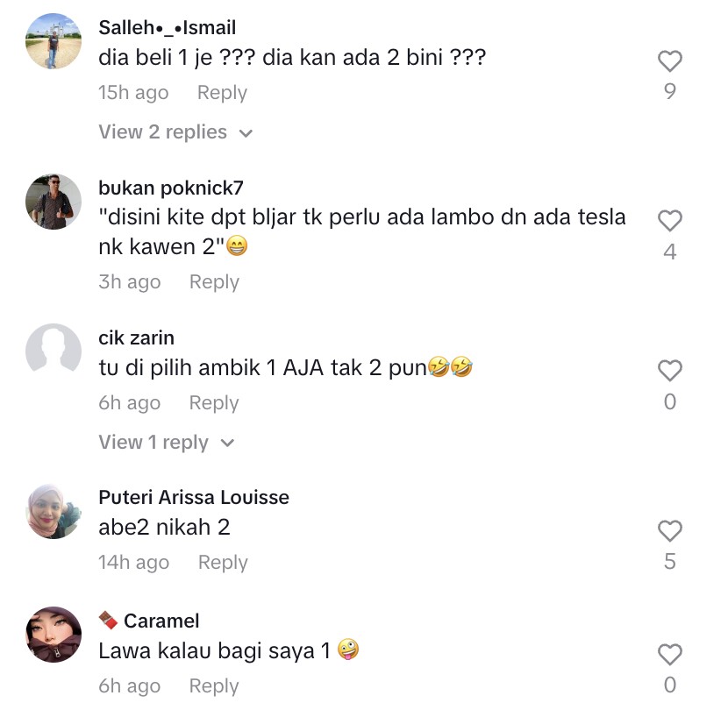Open the bukan poknick7 username link
This screenshot has height=724, width=728.
[x=171, y=188]
